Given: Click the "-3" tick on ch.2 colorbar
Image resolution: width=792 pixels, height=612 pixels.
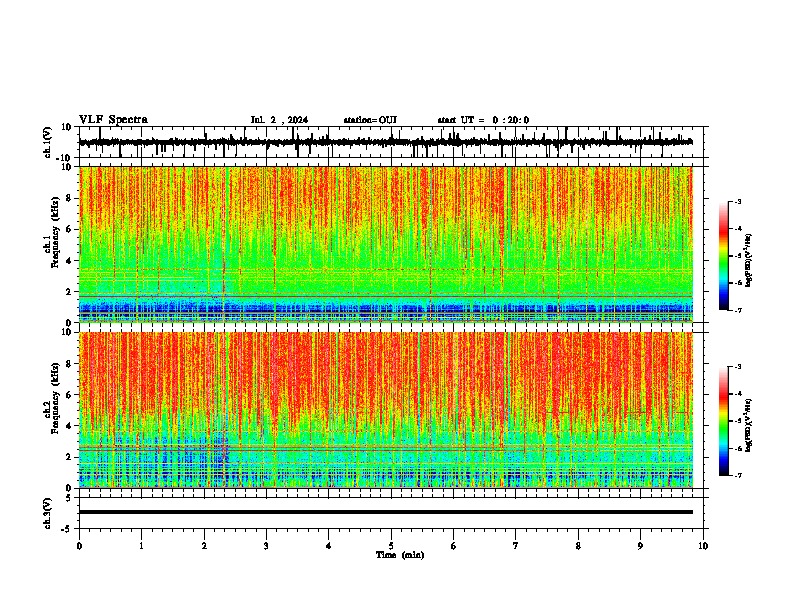Looking at the screenshot, I should tap(738, 367).
